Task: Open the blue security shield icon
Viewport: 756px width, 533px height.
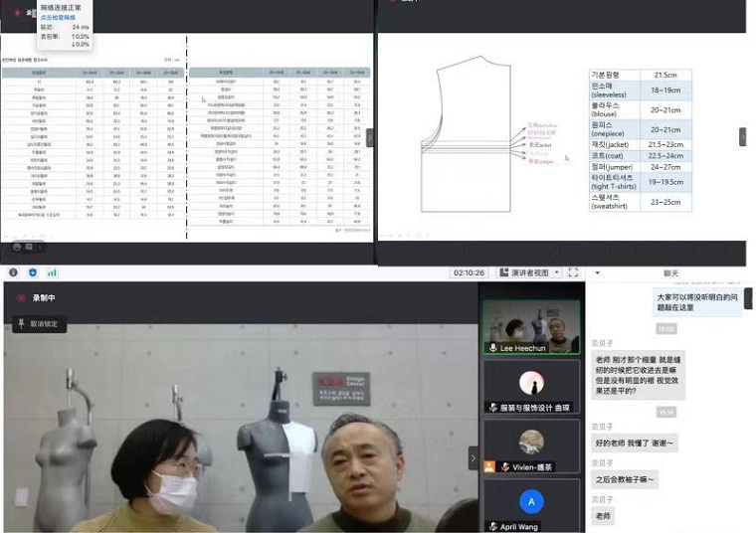Action: (x=32, y=272)
